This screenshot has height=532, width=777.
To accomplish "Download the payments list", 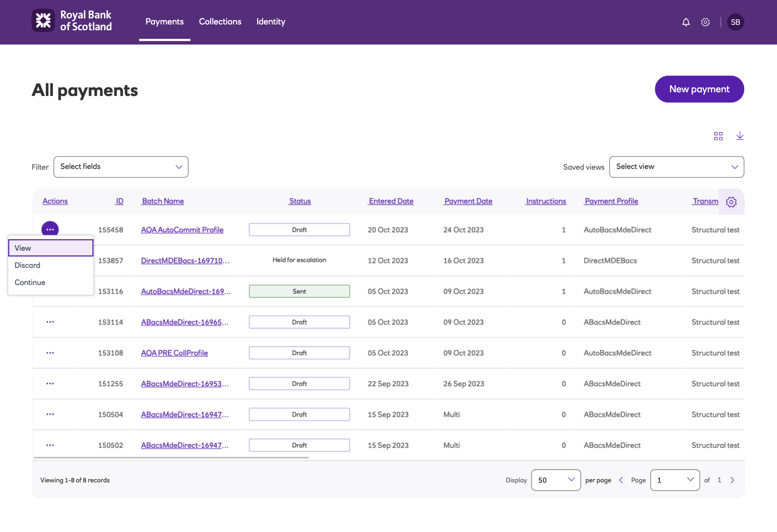I will (740, 136).
